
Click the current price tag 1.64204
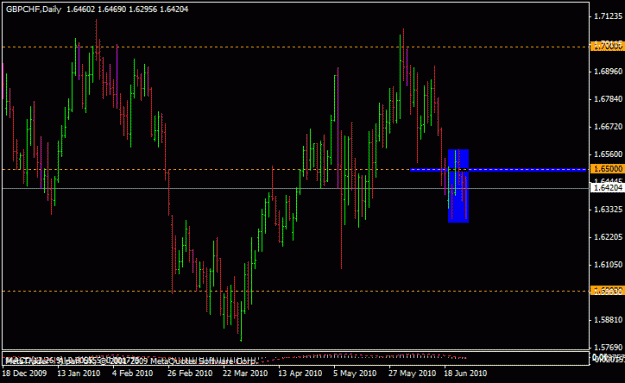(x=607, y=188)
